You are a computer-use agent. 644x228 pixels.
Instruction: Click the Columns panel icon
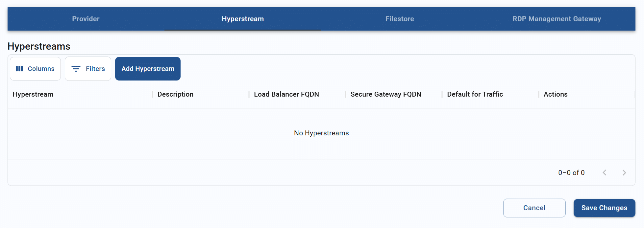coord(19,69)
